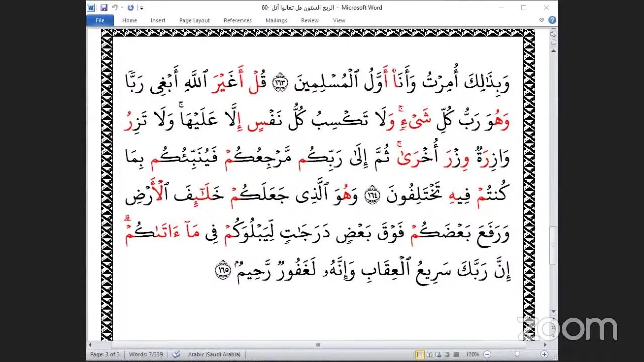644x362 pixels.
Task: Switch to Print Layout view
Action: (420, 354)
